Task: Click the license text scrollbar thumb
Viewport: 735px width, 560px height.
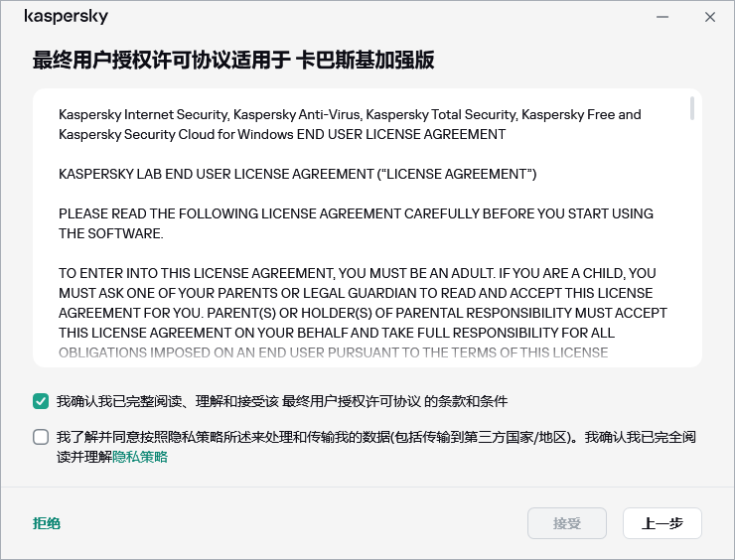Action: (x=691, y=109)
